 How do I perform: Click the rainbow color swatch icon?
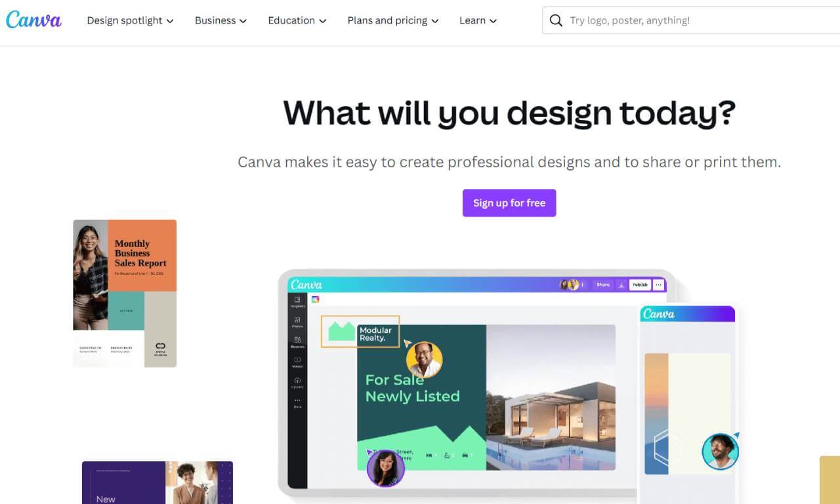[x=315, y=299]
